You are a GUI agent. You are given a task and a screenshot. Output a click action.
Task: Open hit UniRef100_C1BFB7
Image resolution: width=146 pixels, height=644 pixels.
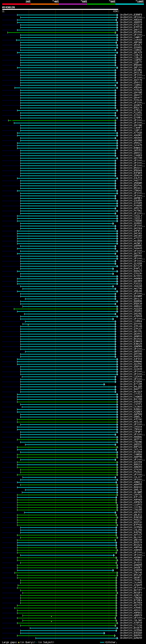click(x=131, y=60)
